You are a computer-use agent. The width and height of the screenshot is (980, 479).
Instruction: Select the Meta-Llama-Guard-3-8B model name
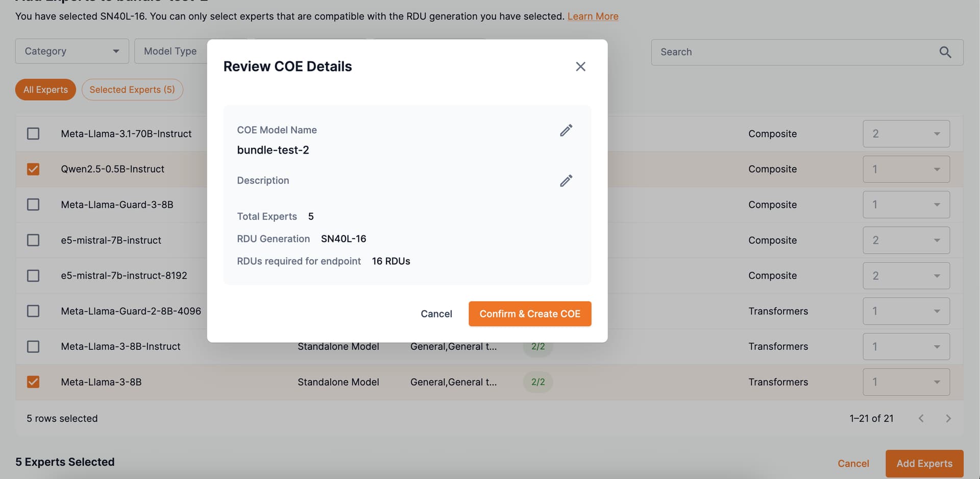117,205
